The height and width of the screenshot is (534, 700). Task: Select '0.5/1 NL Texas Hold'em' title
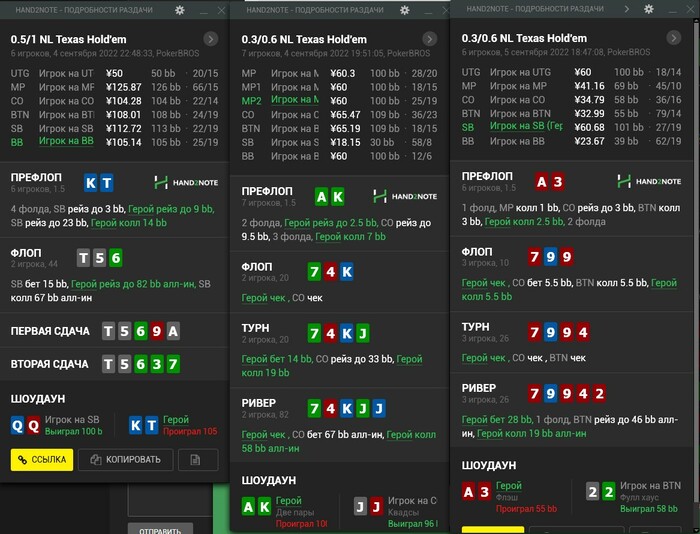[x=68, y=39]
